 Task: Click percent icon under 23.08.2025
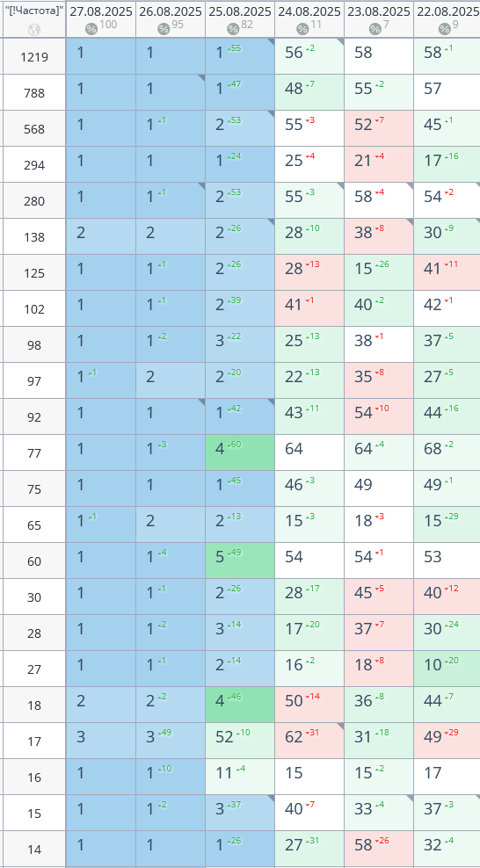tap(375, 29)
